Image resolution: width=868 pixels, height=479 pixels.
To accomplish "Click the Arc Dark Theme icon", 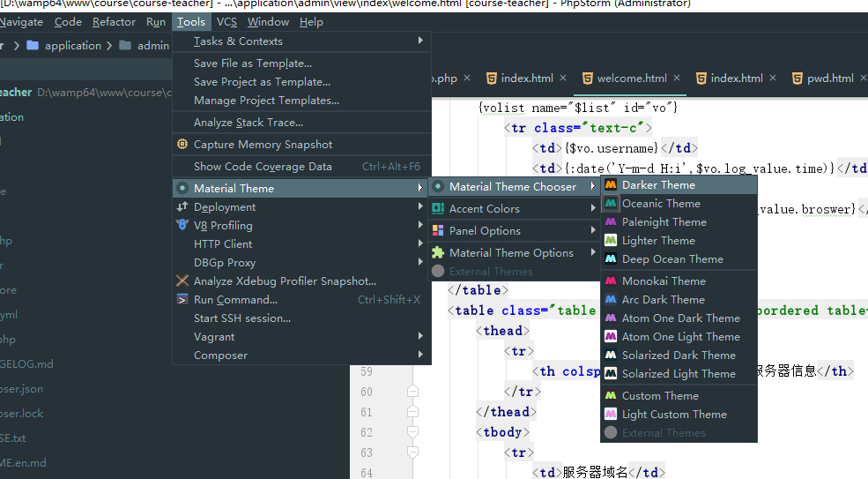I will (611, 299).
